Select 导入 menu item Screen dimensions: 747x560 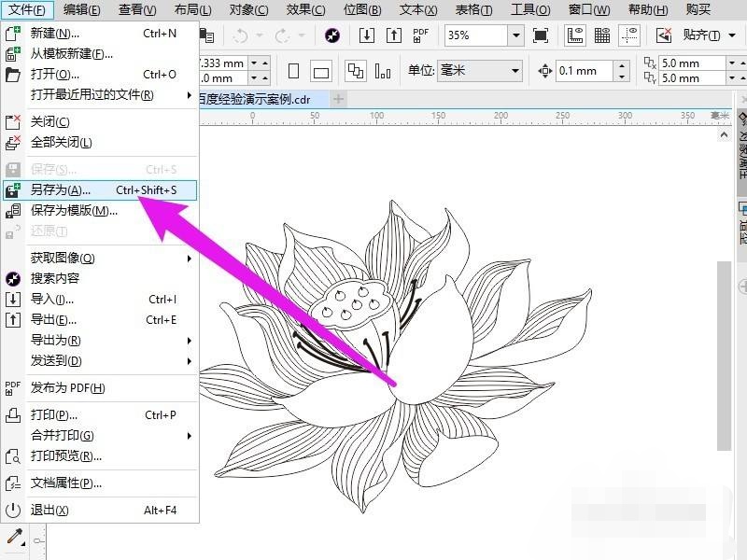point(100,300)
